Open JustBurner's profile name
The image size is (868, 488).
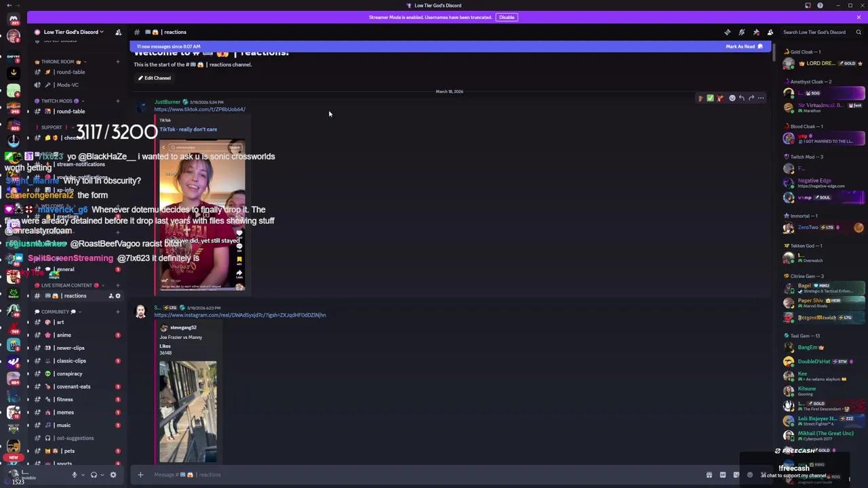[x=167, y=102]
